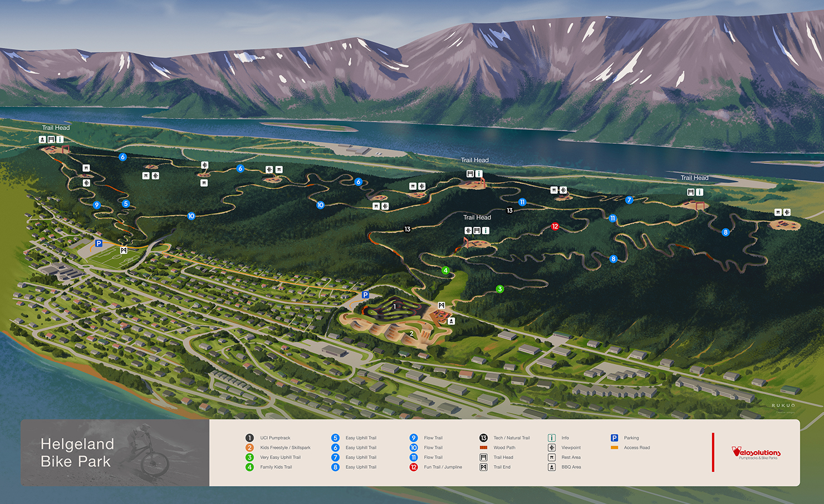
Task: Click the 'Access Road' legend text
Action: coord(637,447)
